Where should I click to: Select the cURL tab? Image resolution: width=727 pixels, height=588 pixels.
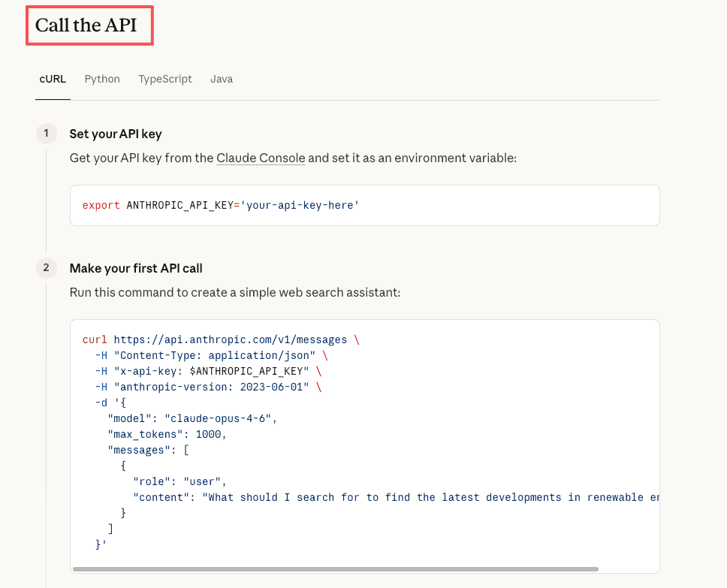click(53, 79)
